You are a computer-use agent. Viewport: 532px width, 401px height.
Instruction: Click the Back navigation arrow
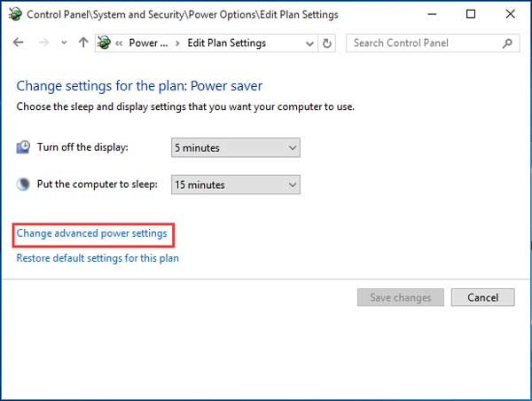click(x=19, y=43)
